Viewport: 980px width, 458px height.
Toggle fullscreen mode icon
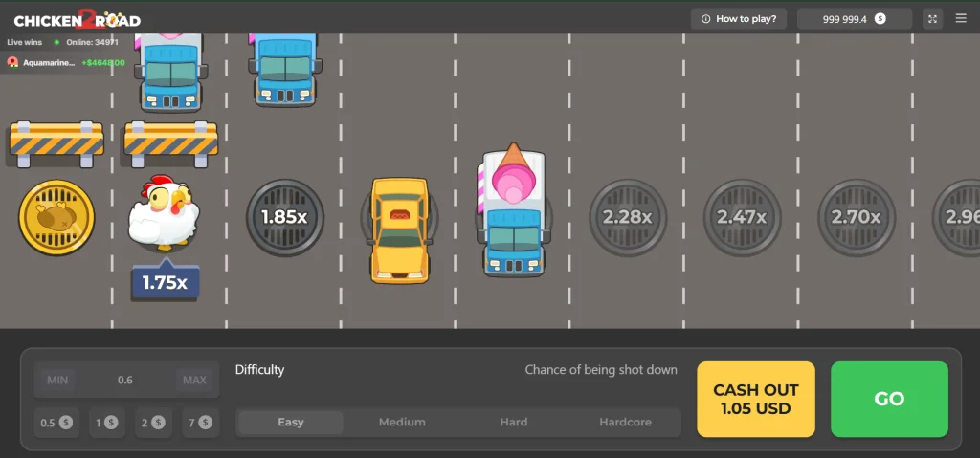click(x=932, y=19)
